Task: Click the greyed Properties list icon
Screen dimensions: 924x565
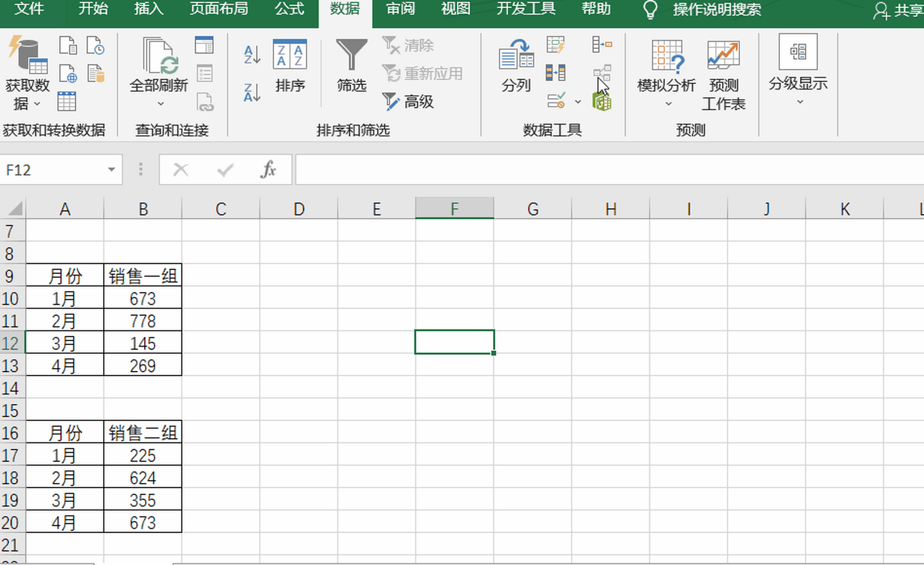Action: pyautogui.click(x=204, y=73)
